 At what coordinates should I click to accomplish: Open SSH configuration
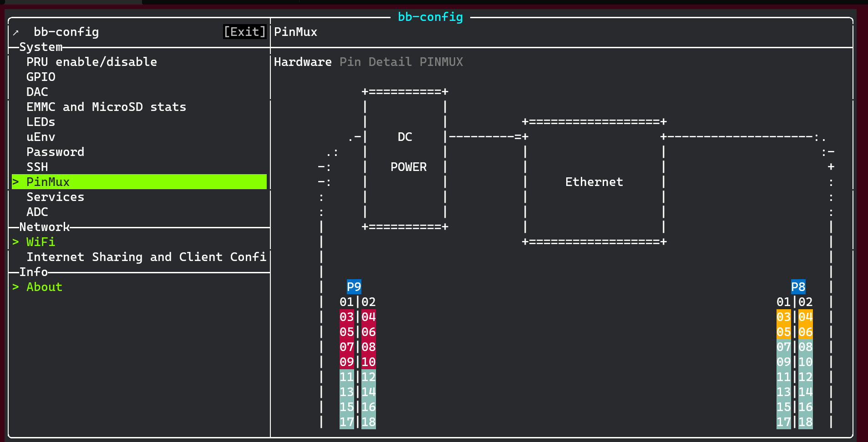point(37,166)
